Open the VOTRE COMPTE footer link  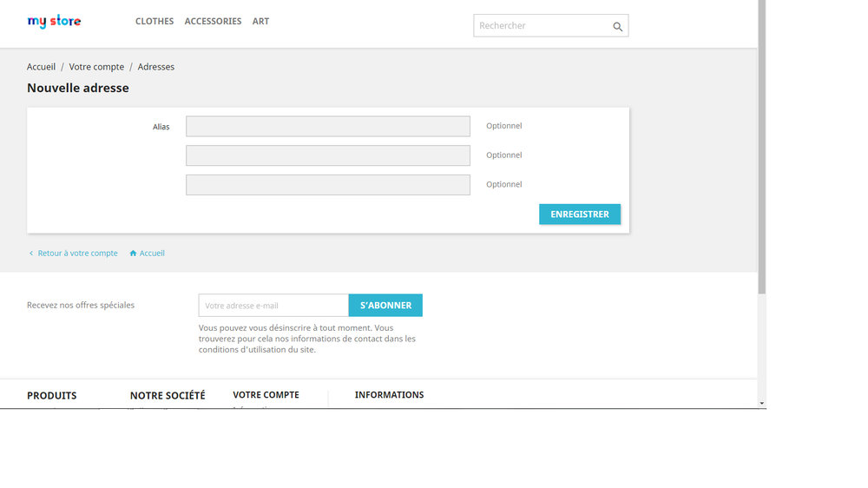tap(266, 395)
